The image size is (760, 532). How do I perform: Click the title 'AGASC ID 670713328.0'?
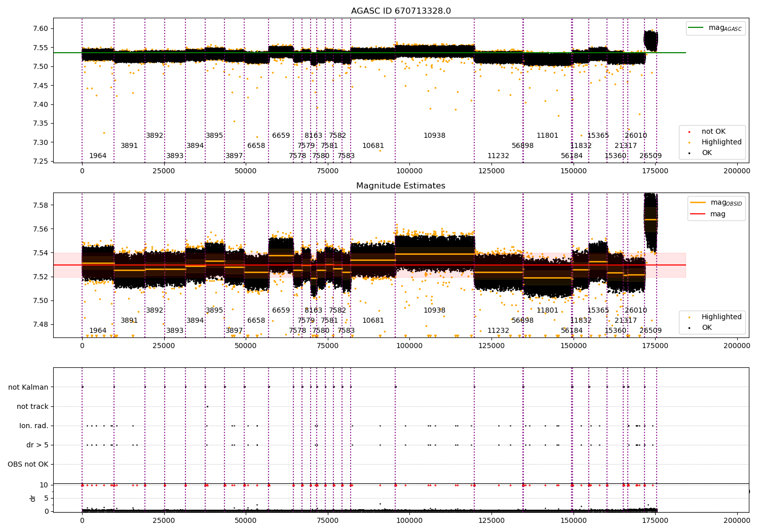[x=401, y=11]
